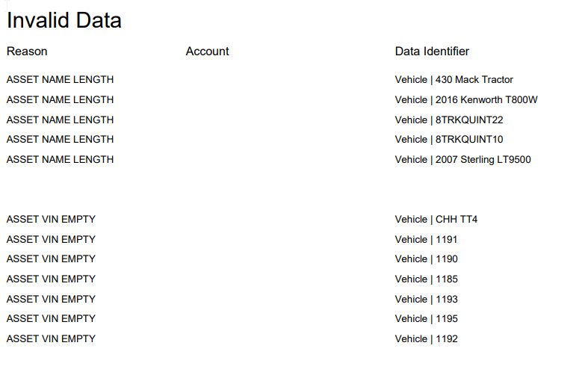Viewport: 588px width, 387px height.
Task: Select ASSET VIN EMPTY reason for CHH TT4
Action: [x=51, y=220]
